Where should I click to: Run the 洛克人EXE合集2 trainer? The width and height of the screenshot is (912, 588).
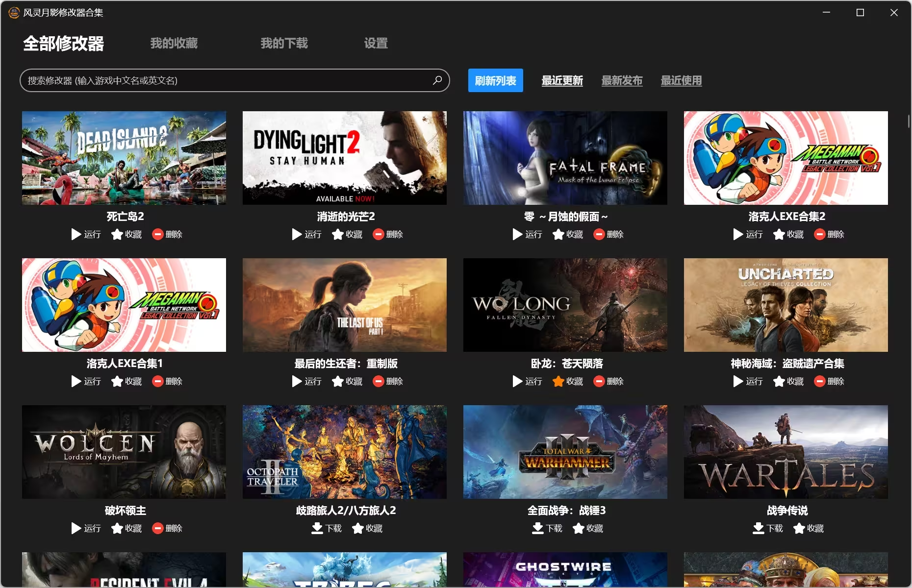coord(748,234)
